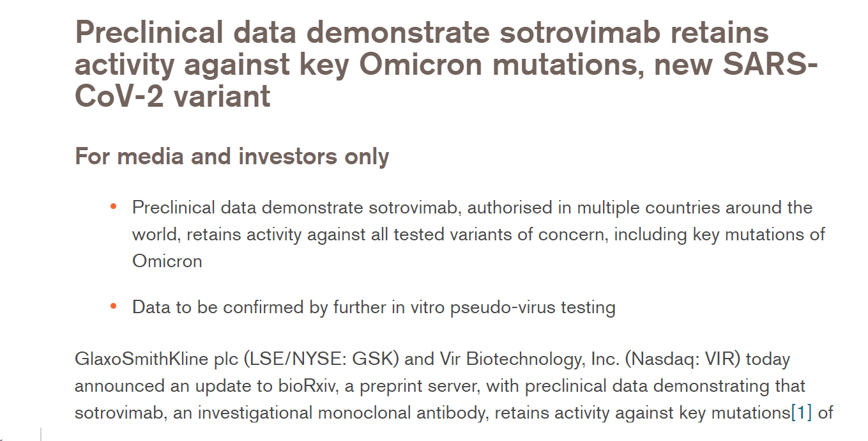
Task: Click 'GlaxoSmithKline plc' in the paragraph
Action: coord(157,359)
